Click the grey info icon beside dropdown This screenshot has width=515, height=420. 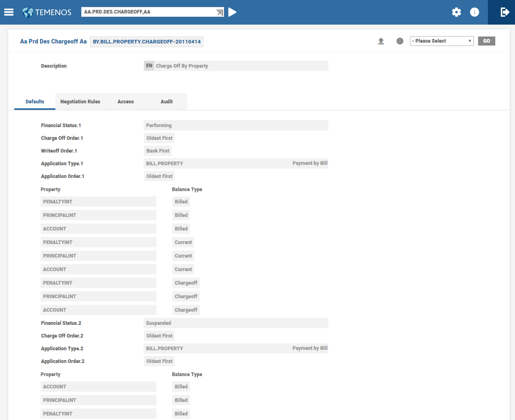tap(400, 41)
